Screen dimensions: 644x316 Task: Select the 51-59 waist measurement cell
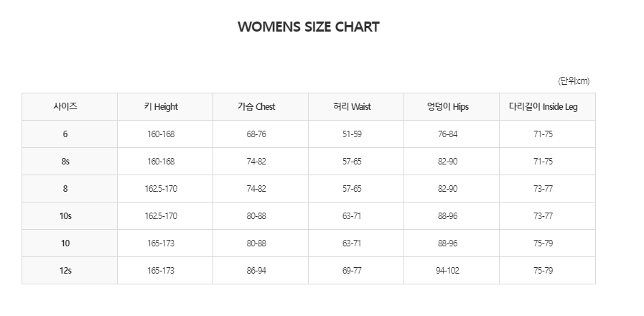click(x=352, y=134)
